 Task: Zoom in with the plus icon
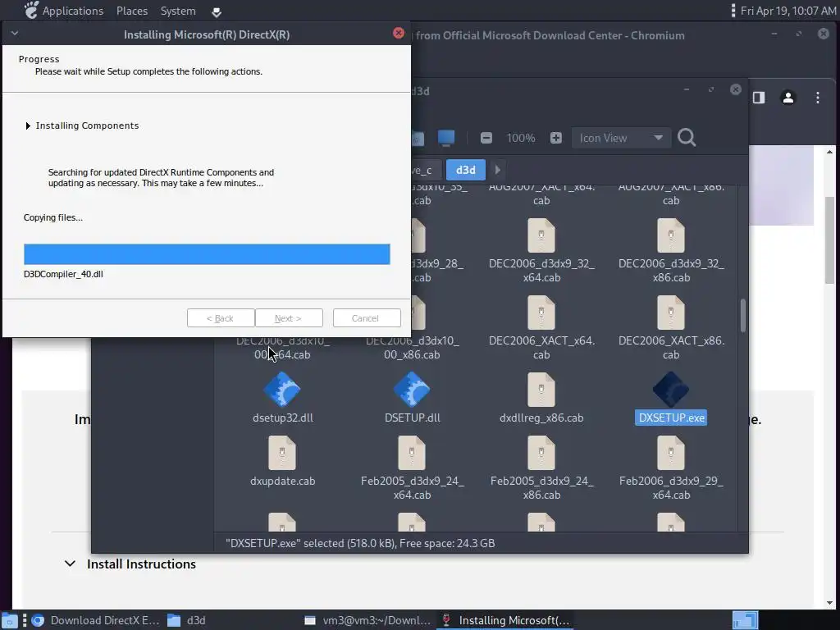[x=556, y=138]
